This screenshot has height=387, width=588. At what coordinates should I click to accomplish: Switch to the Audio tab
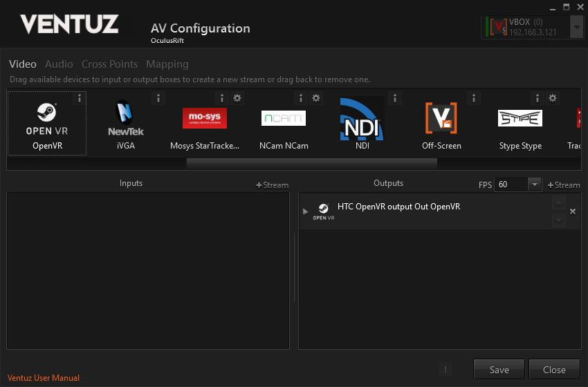click(59, 64)
